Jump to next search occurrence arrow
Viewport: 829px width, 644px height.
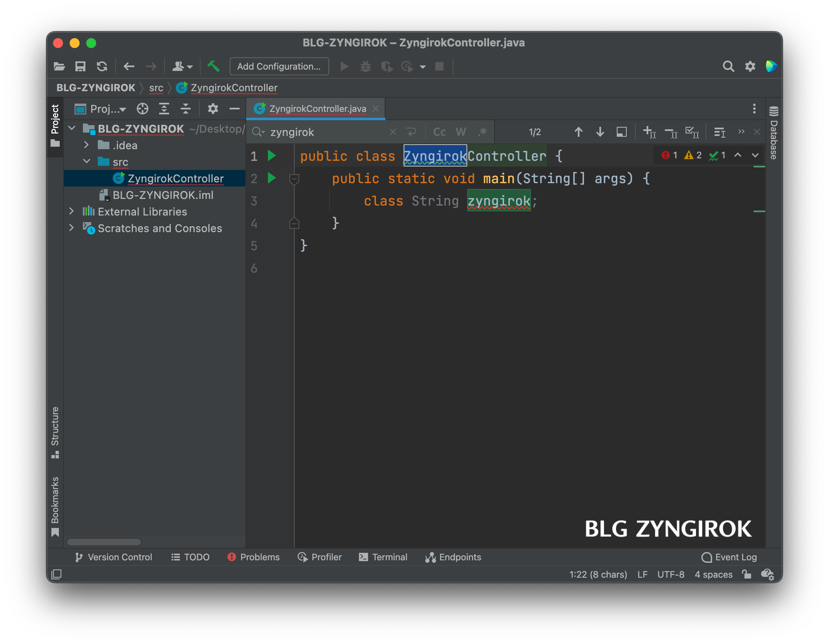[600, 132]
